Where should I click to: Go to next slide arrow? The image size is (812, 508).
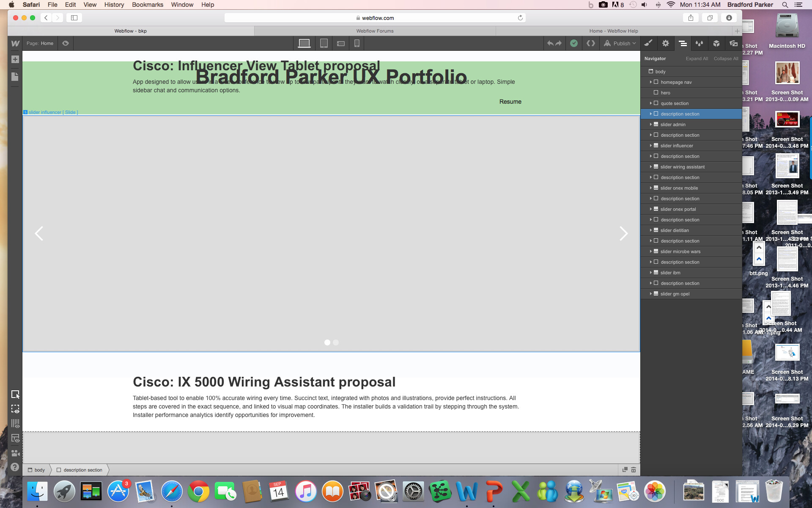point(623,233)
